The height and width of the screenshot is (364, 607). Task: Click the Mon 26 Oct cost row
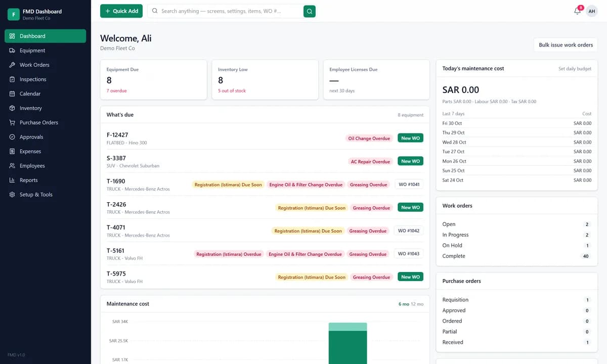click(x=516, y=161)
